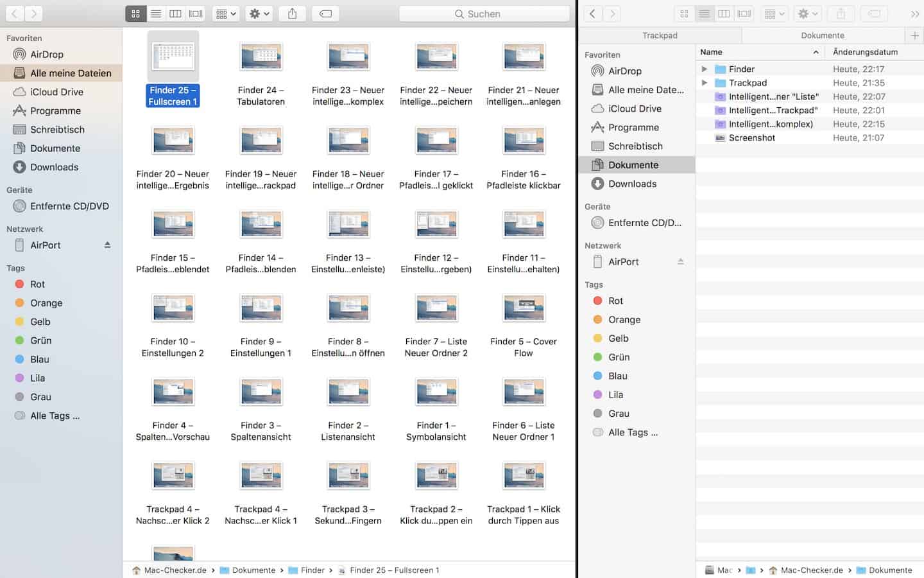Select Intelligent...Trackpad" smart folder row

(x=810, y=110)
